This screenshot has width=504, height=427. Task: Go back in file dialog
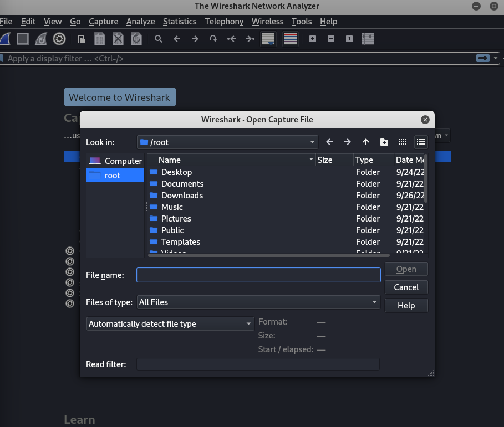(x=329, y=142)
